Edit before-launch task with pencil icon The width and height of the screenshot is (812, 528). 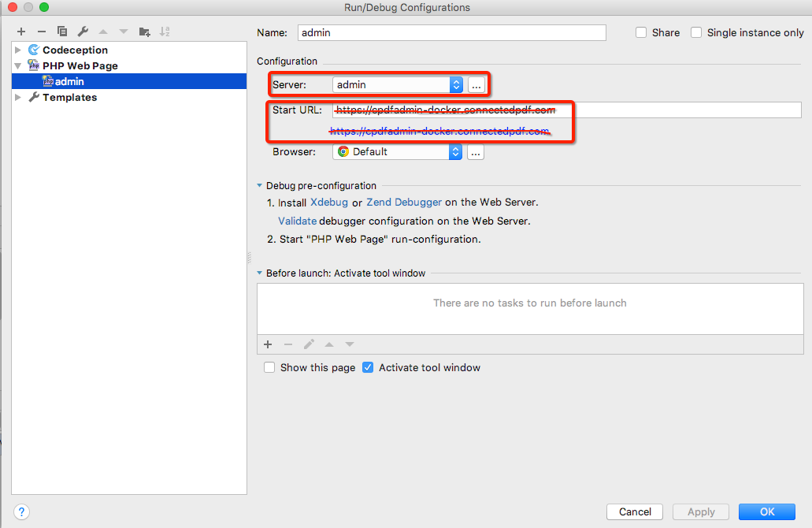(x=309, y=344)
